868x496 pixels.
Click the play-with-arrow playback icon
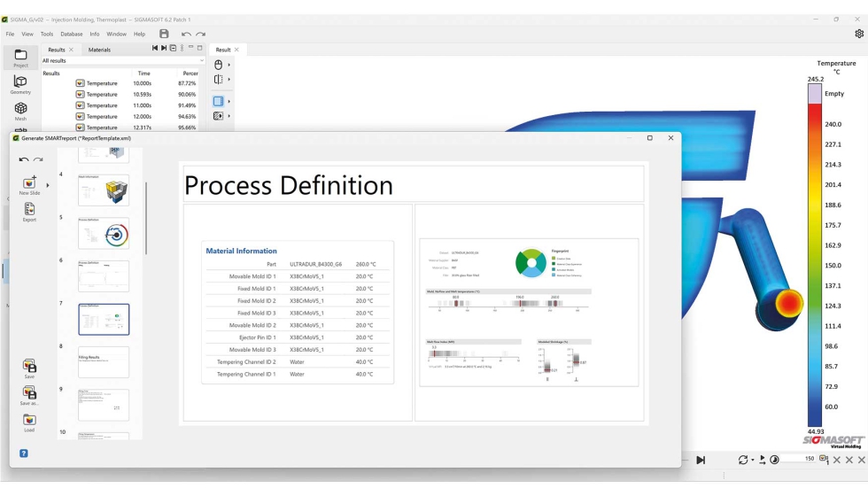[x=763, y=460]
